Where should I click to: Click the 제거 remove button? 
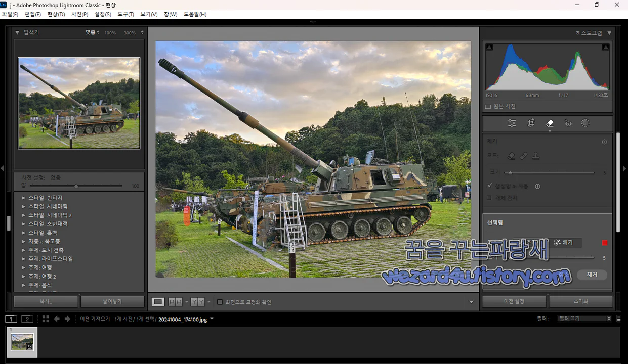[x=592, y=275]
